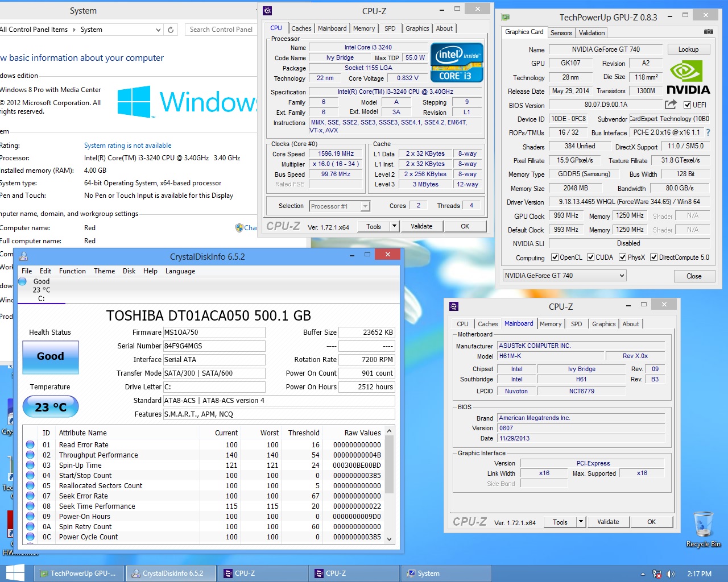This screenshot has height=582, width=728.
Task: Click the Bus Interface question mark icon
Action: (708, 132)
